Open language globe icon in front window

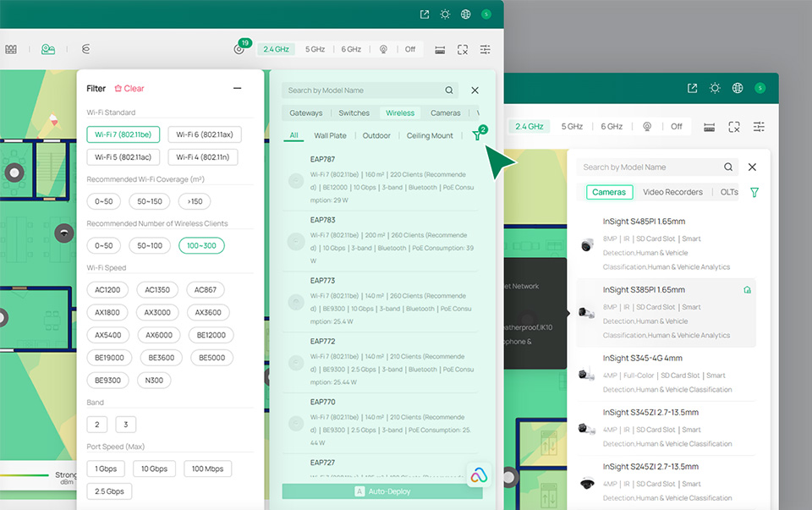click(465, 14)
